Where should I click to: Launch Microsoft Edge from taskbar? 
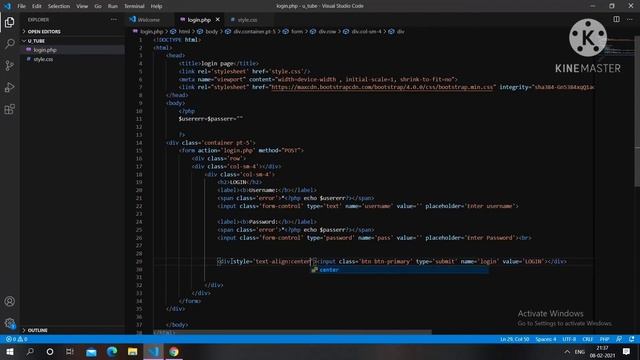click(112, 351)
